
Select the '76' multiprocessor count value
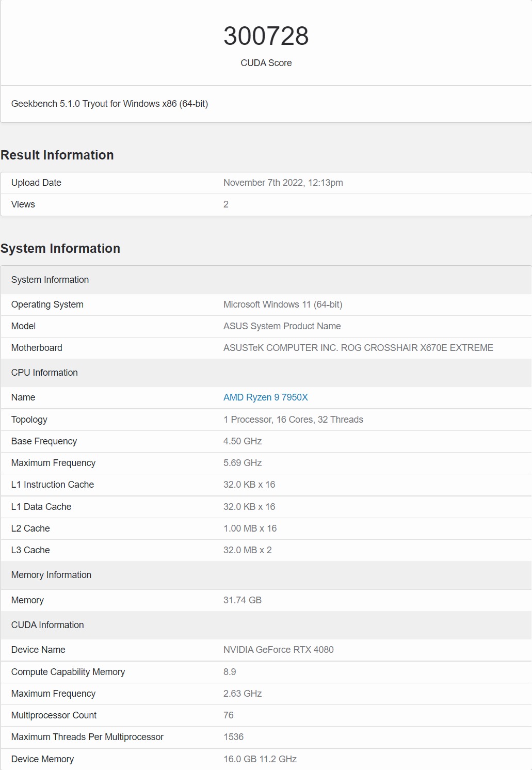[x=229, y=715]
